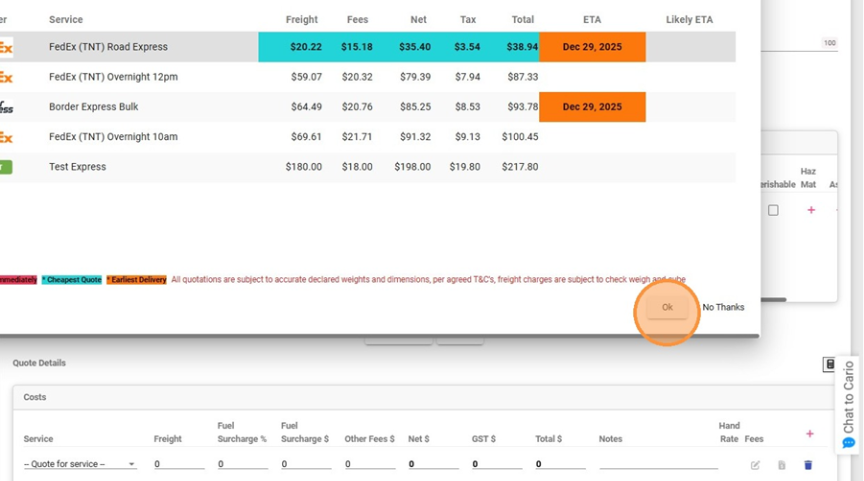Click the calculator icon beside Quote Details

829,364
